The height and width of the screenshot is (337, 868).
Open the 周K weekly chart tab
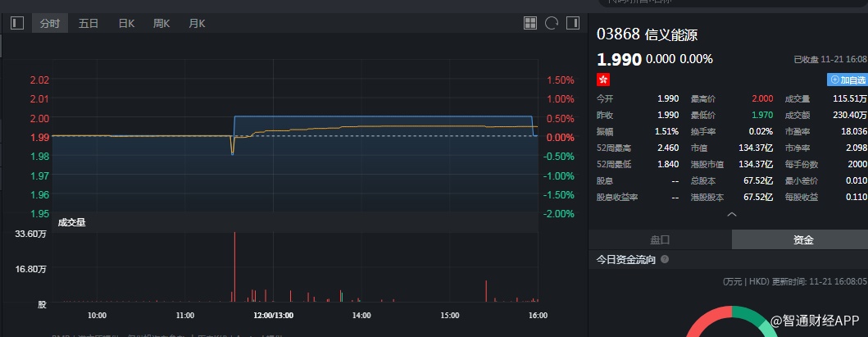coord(161,24)
